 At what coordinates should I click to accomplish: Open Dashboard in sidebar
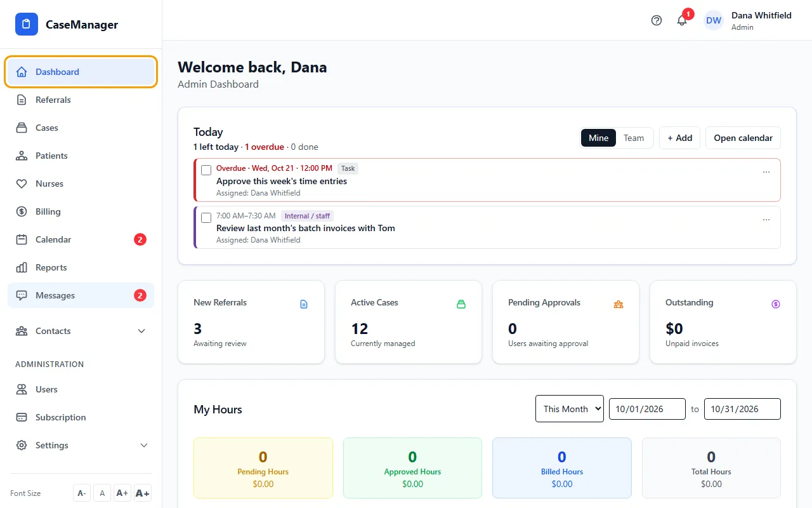[81, 72]
